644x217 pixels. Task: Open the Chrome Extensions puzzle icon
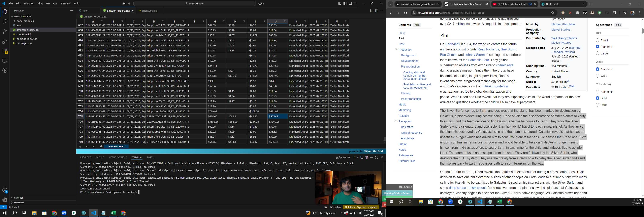(614, 13)
